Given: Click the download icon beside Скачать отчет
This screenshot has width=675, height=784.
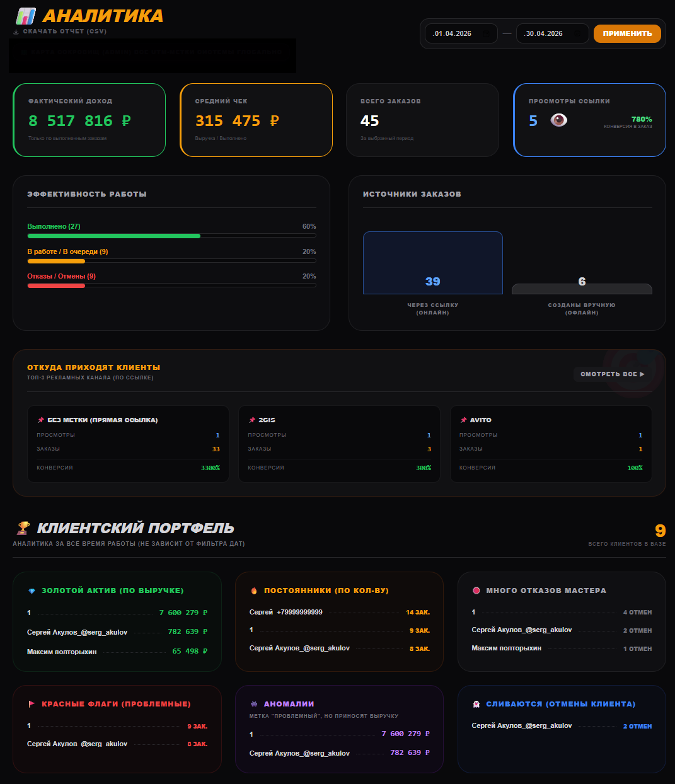Looking at the screenshot, I should click(x=16, y=32).
